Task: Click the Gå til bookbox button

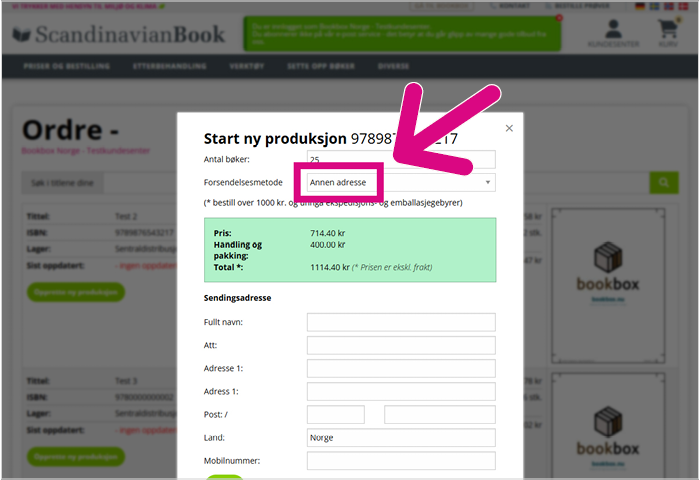Action: (x=442, y=6)
